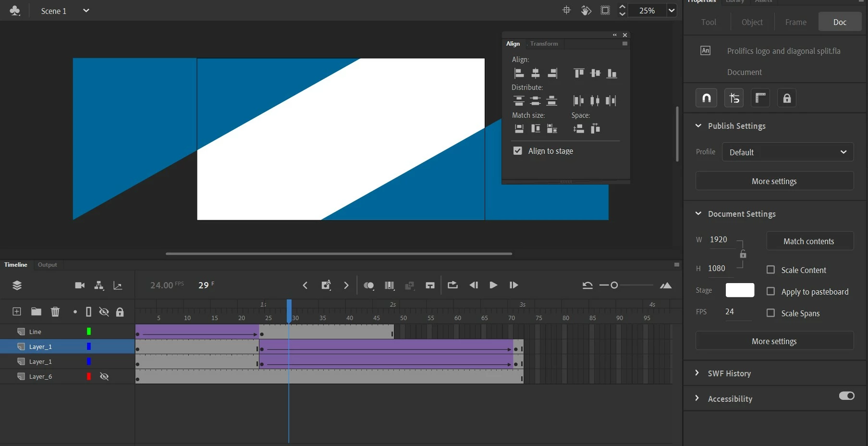Collapse the Publish Settings section
This screenshot has height=446, width=868.
[698, 125]
